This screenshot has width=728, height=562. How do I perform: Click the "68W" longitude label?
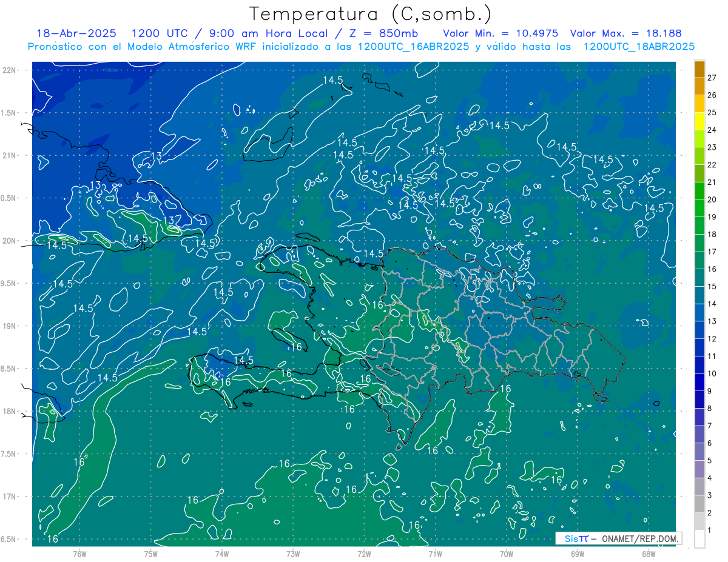coord(649,554)
